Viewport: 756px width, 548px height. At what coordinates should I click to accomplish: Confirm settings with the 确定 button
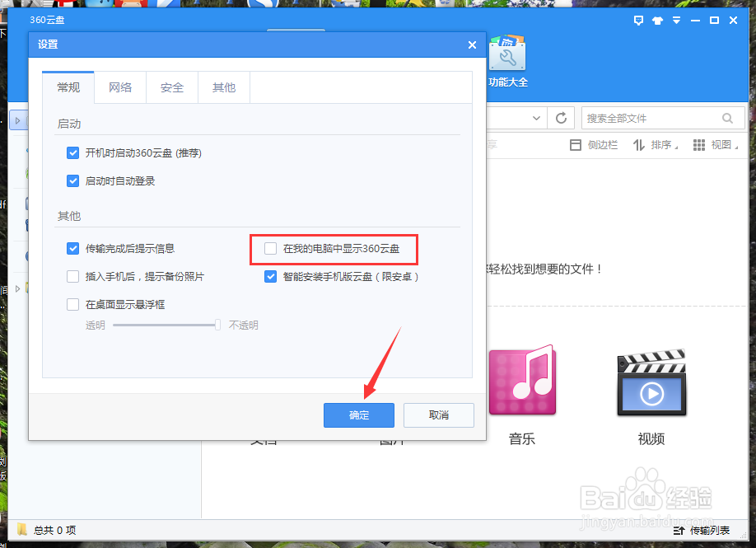[x=359, y=415]
